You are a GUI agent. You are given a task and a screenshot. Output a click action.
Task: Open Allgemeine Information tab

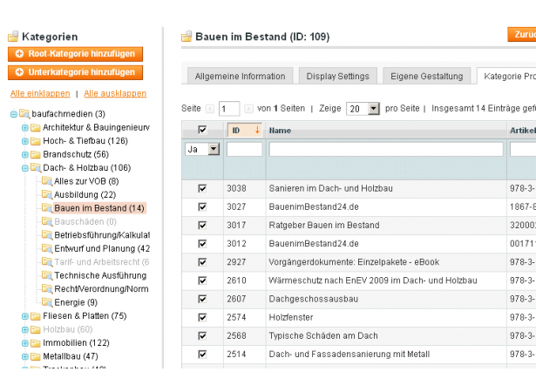(x=240, y=76)
